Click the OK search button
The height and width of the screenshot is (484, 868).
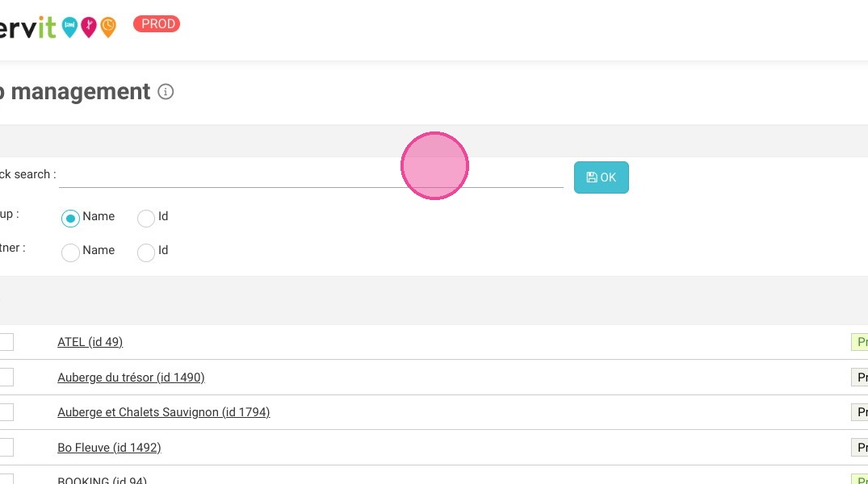(602, 177)
